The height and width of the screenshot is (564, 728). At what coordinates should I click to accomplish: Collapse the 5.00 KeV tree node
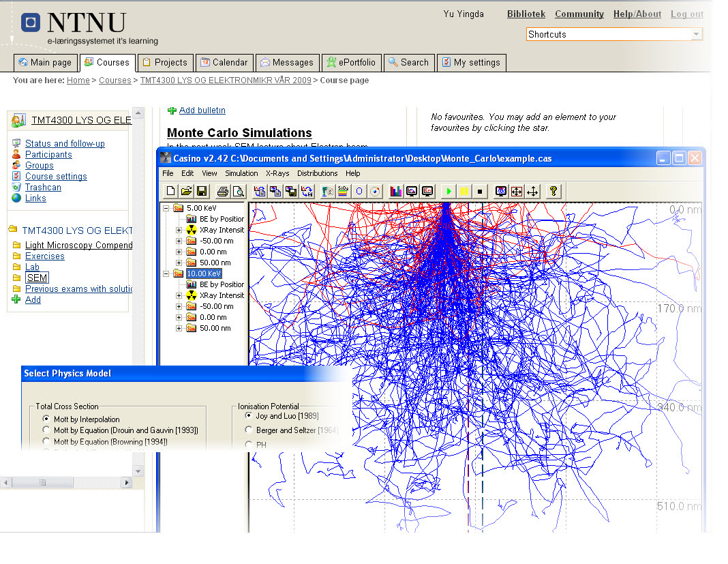(x=166, y=208)
